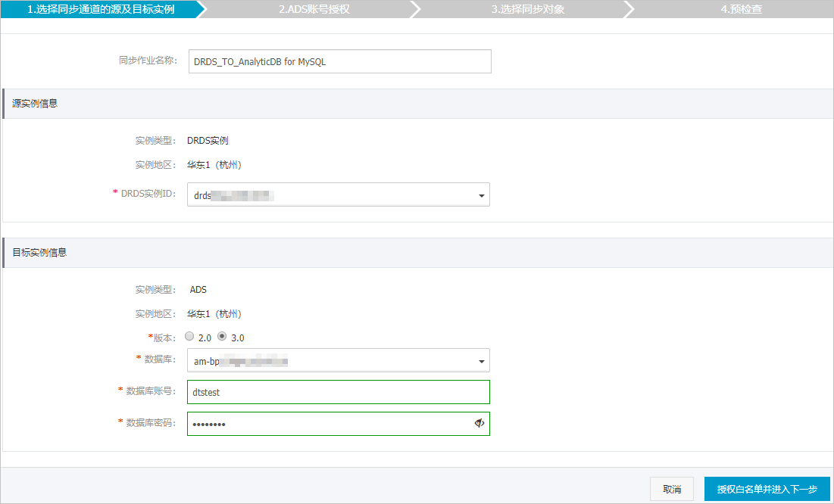Screen dimensions: 834x504
Task: Go to step 4 预检查
Action: tap(742, 9)
